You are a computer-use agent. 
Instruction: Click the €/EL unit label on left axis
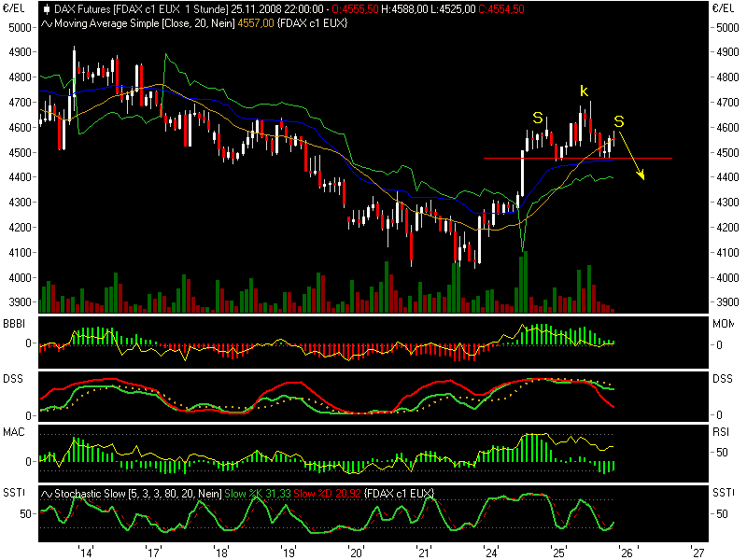point(14,8)
